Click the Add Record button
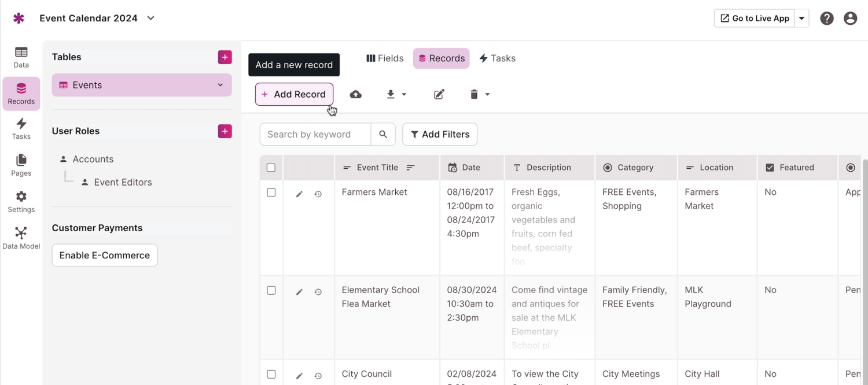Viewport: 868px width, 385px height. [x=294, y=94]
